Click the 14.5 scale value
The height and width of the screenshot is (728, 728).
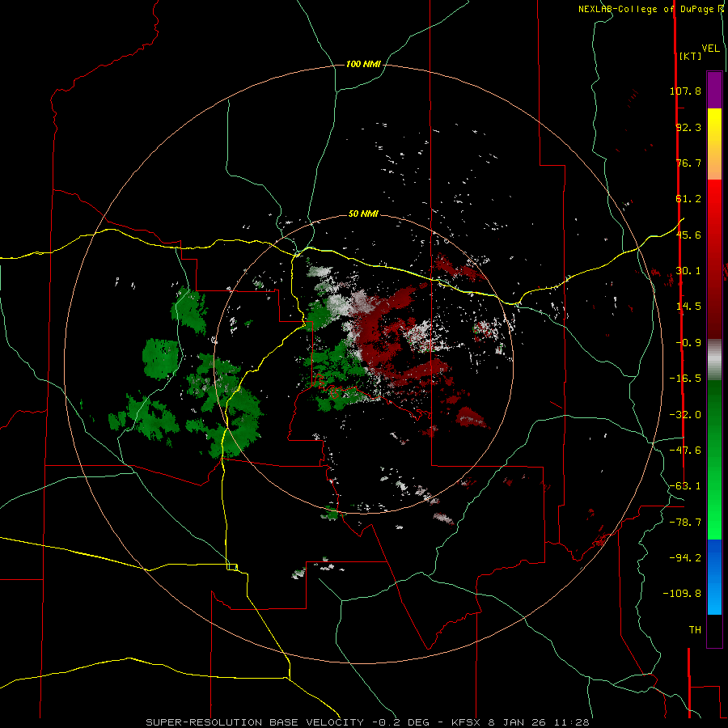pos(688,307)
